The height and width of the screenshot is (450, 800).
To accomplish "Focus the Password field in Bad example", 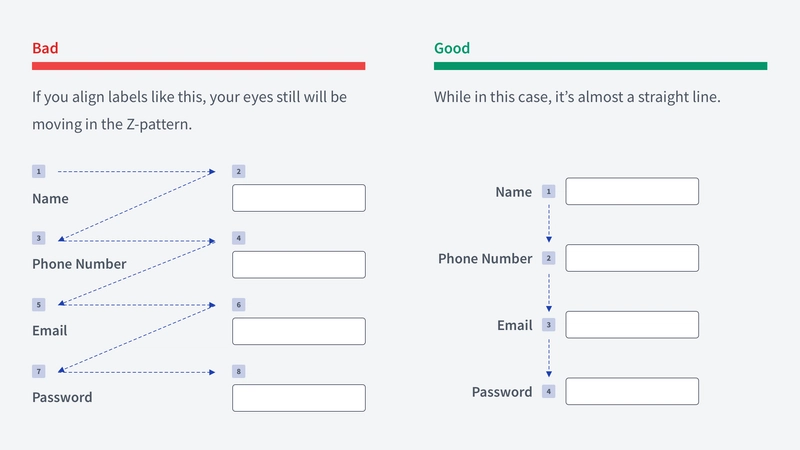I will pyautogui.click(x=299, y=398).
